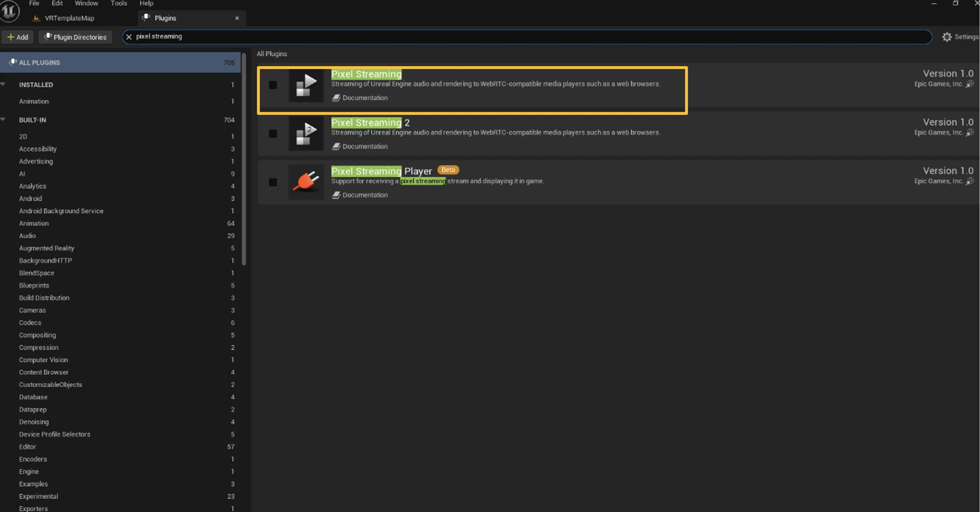Select the Denoising category

tap(120, 422)
